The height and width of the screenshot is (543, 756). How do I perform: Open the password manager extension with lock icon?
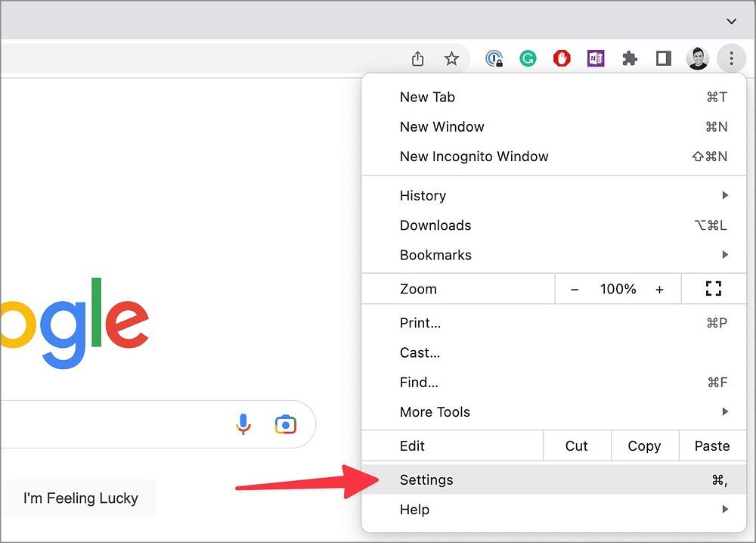coord(494,59)
